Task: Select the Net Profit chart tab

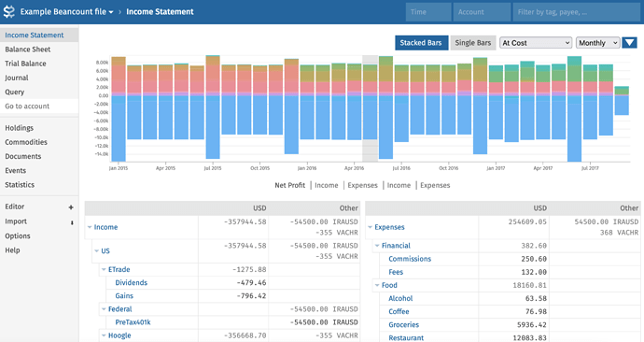Action: [290, 185]
